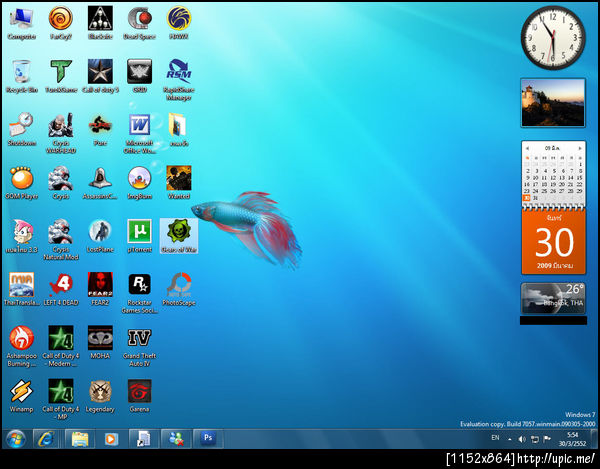Click the FEAR2 game shortcut
The image size is (600, 469).
(x=100, y=289)
